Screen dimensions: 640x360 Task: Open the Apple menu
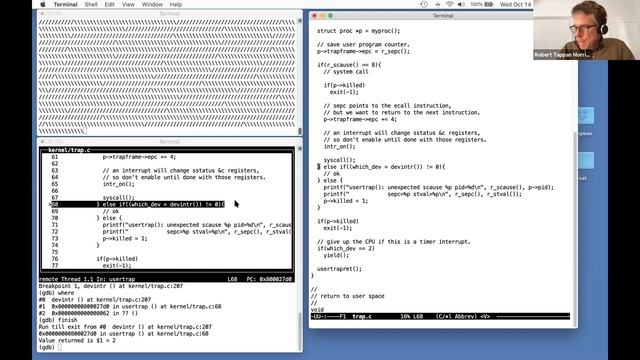click(43, 4)
